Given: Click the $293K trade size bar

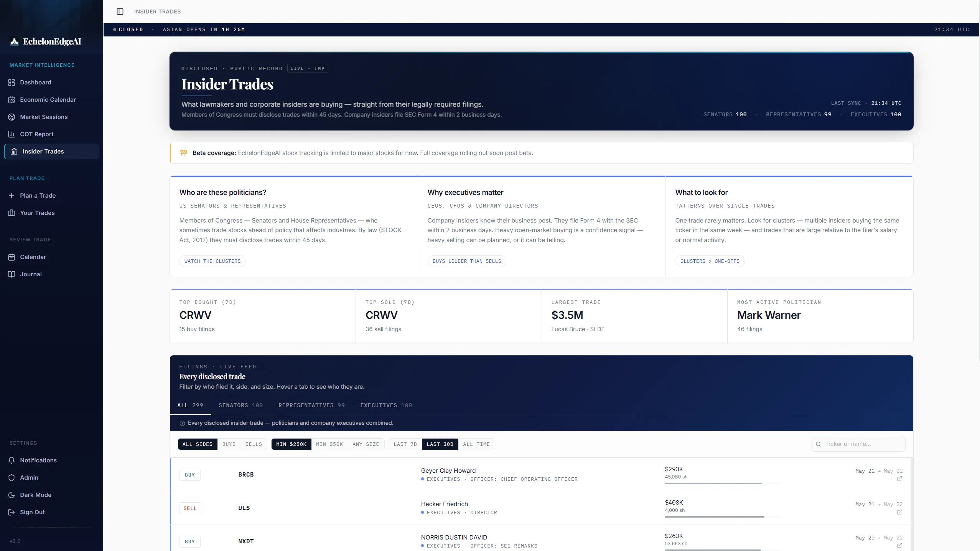Looking at the screenshot, I should click(x=723, y=483).
